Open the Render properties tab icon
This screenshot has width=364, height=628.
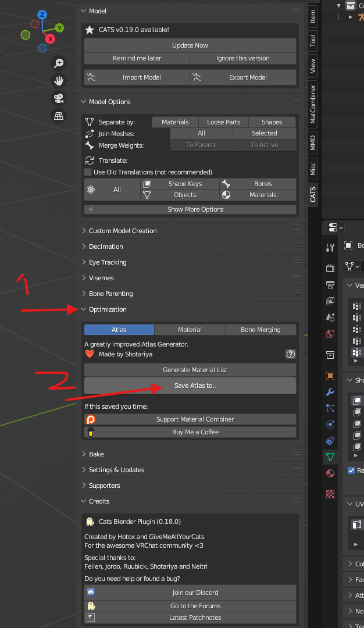(x=330, y=268)
